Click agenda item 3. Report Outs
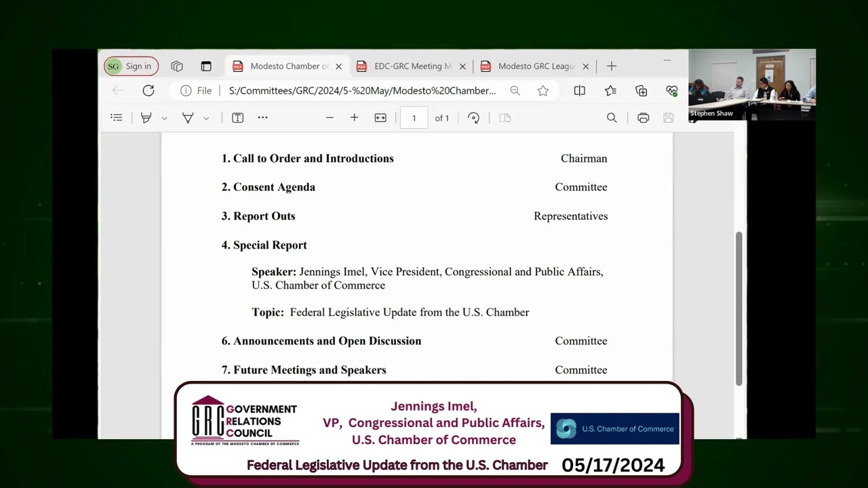The image size is (868, 488). [x=258, y=216]
